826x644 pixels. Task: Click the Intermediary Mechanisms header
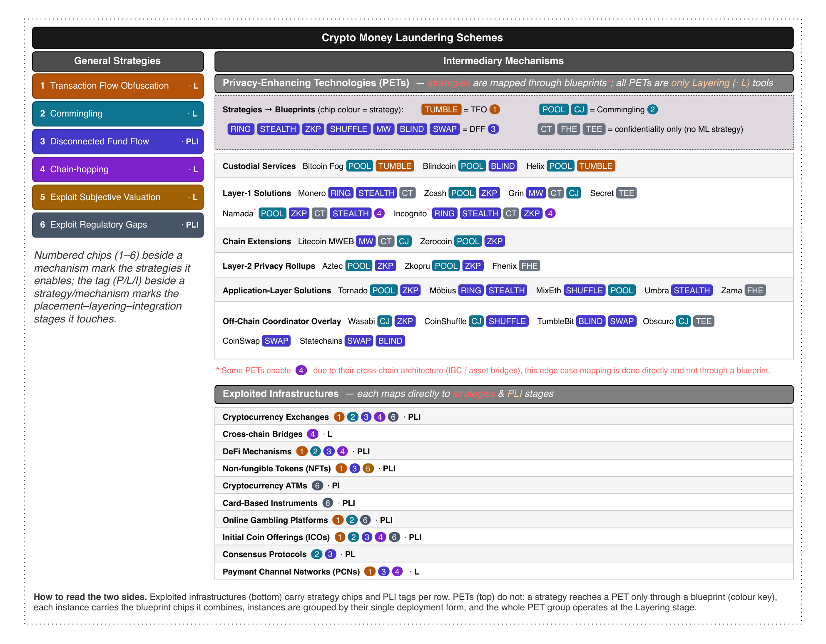504,61
